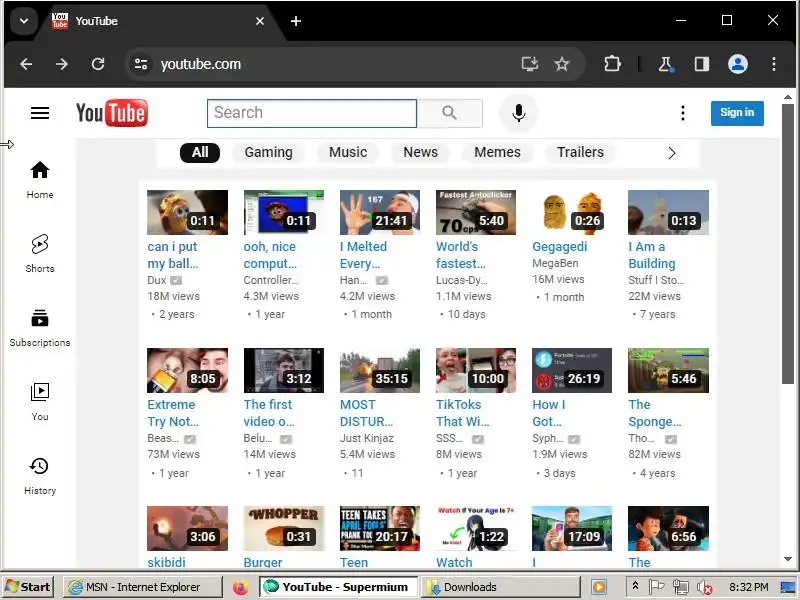Open the experiments flask icon
The height and width of the screenshot is (600, 800).
coord(665,64)
